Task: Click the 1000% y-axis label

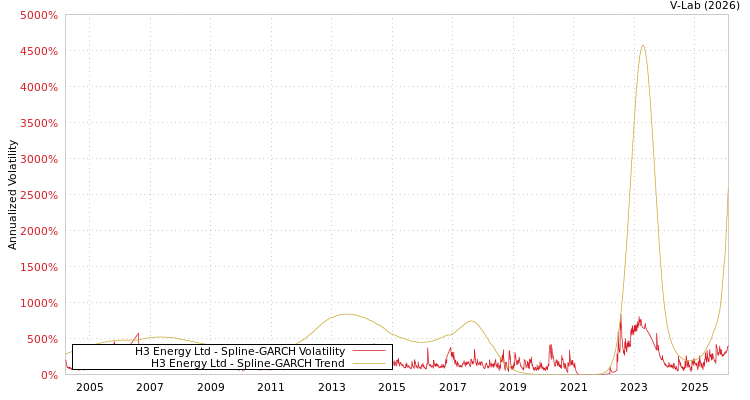Action: coord(39,303)
